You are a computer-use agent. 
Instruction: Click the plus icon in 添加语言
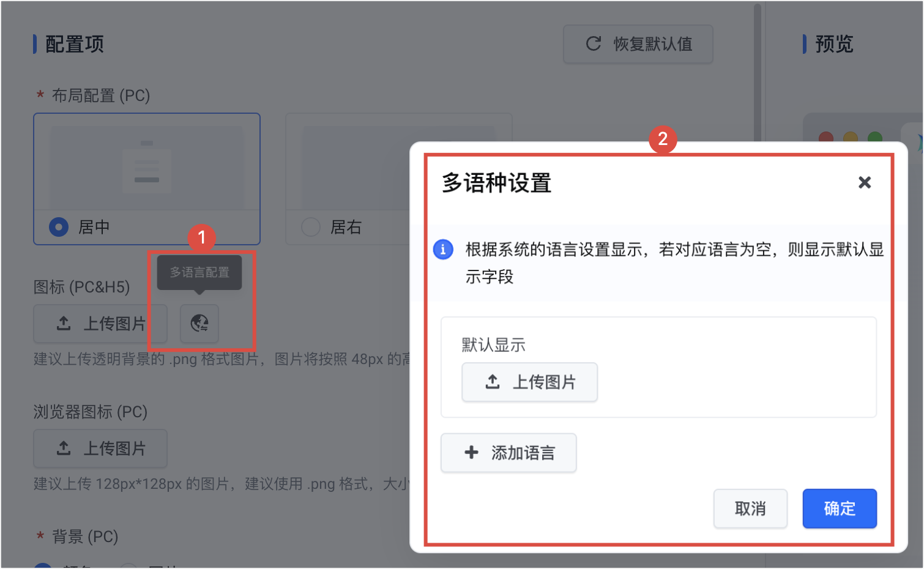pyautogui.click(x=471, y=453)
